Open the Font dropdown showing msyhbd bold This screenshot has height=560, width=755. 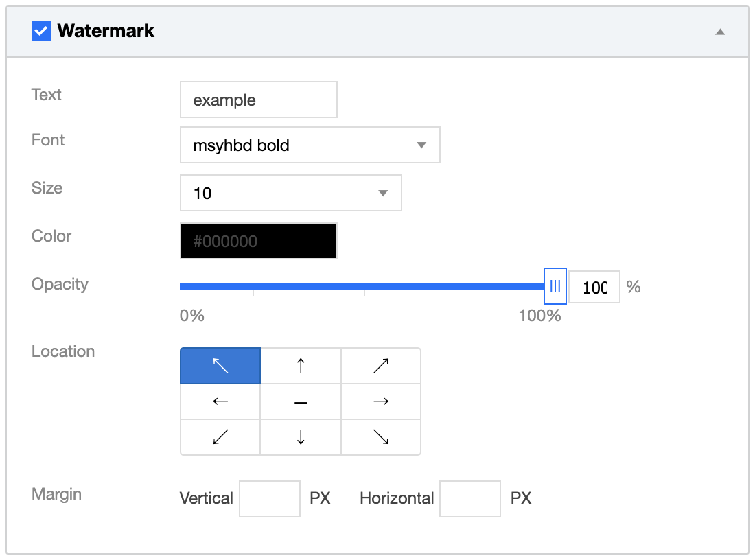[310, 145]
